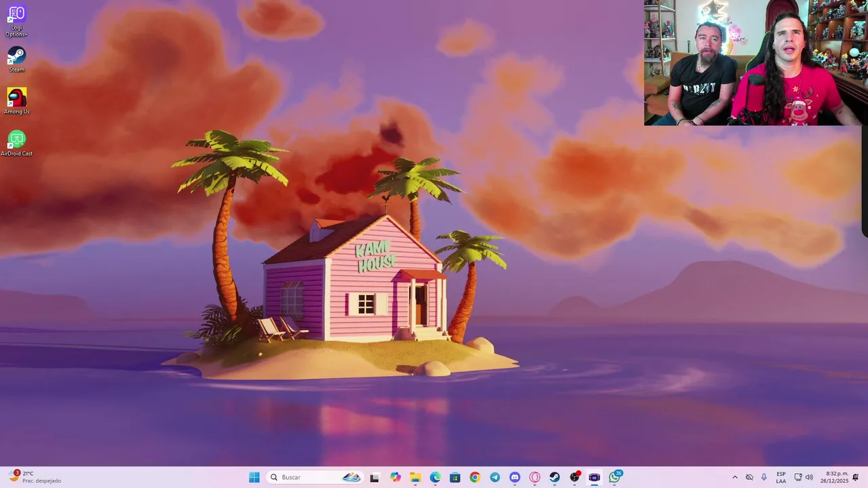Image resolution: width=868 pixels, height=488 pixels.
Task: Open Steam from the taskbar
Action: pos(555,477)
